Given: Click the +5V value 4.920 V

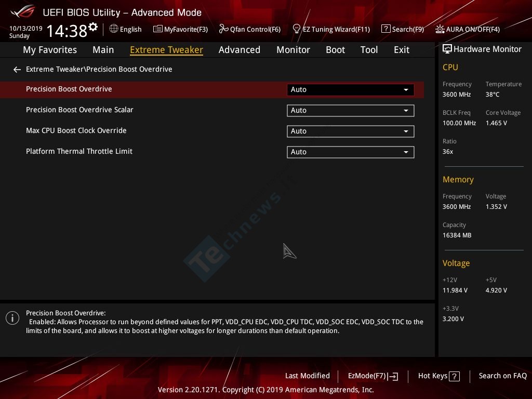Looking at the screenshot, I should [x=496, y=290].
